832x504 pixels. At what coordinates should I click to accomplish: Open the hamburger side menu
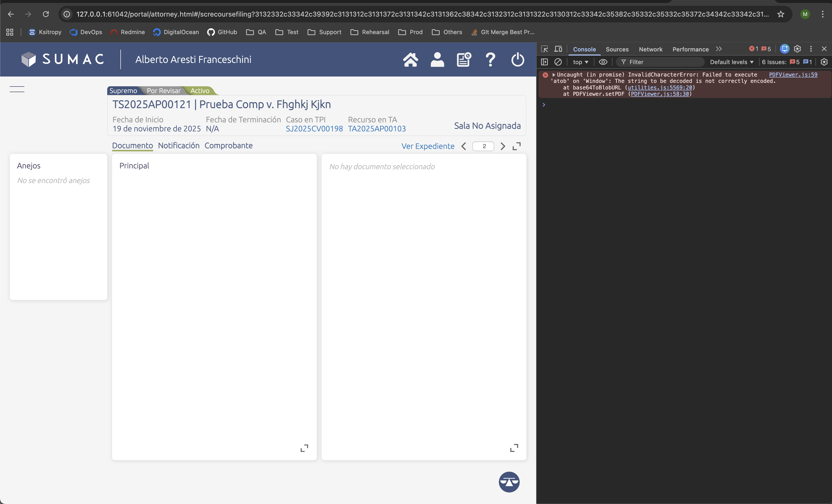coord(17,89)
